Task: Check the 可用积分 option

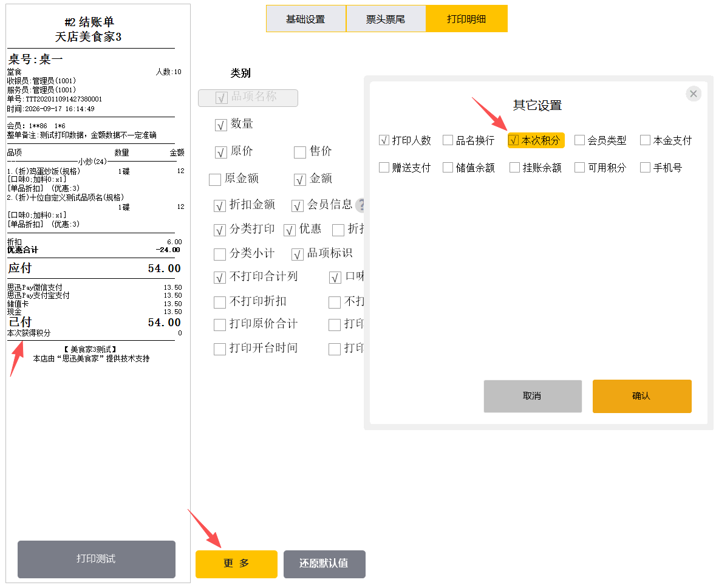Action: (x=579, y=168)
